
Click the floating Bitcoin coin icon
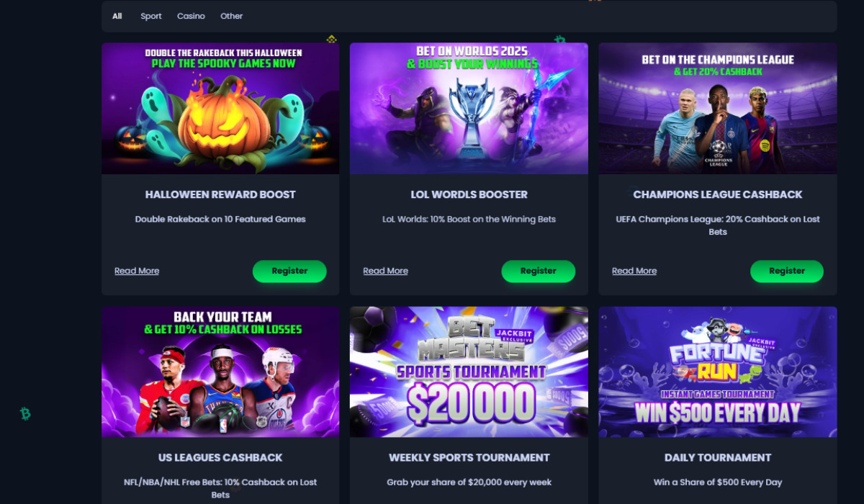[25, 414]
